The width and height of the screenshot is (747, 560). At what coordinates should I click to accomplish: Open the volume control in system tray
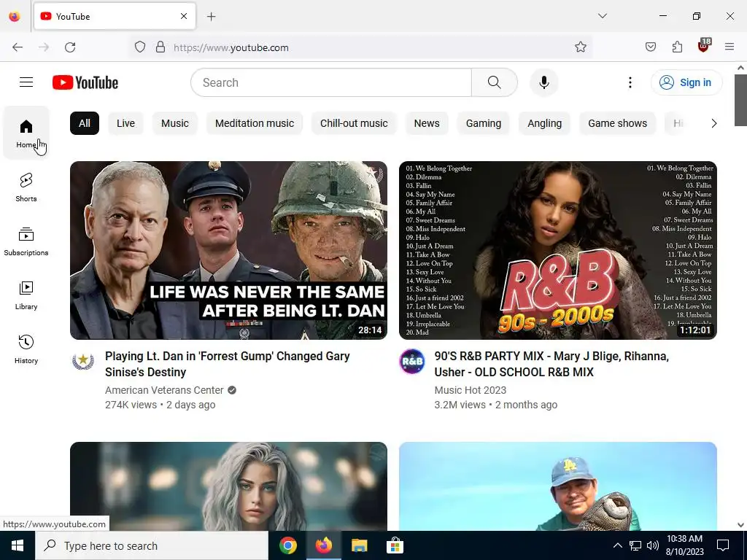click(x=653, y=545)
